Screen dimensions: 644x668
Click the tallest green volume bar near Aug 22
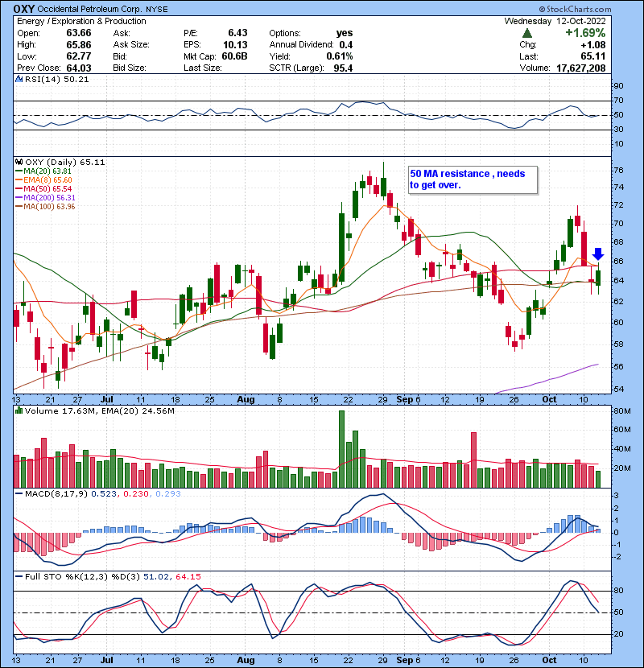pos(341,449)
